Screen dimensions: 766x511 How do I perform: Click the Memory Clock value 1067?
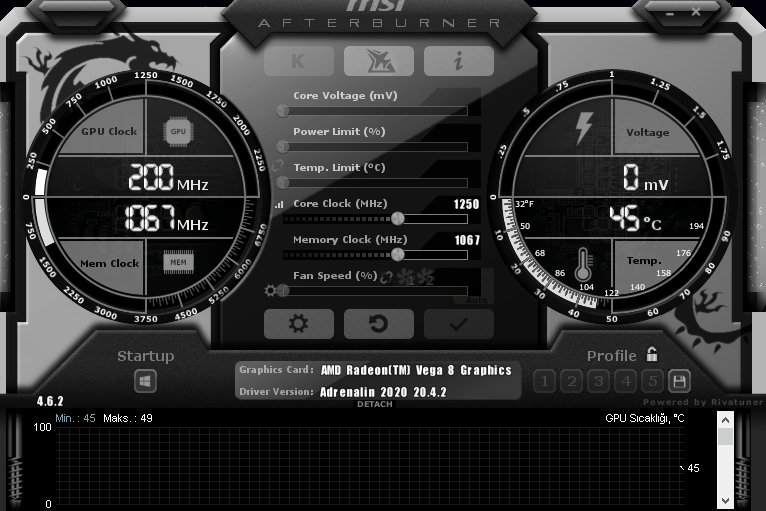tap(467, 240)
